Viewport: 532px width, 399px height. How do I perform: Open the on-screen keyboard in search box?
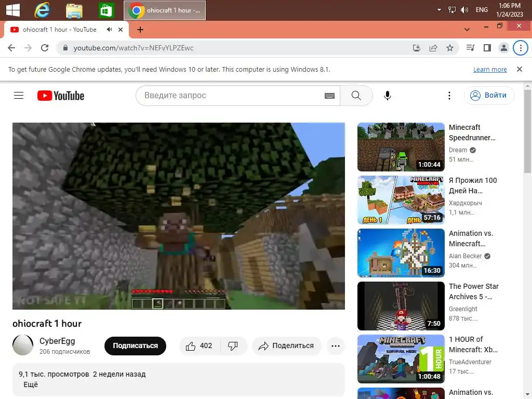coord(329,96)
